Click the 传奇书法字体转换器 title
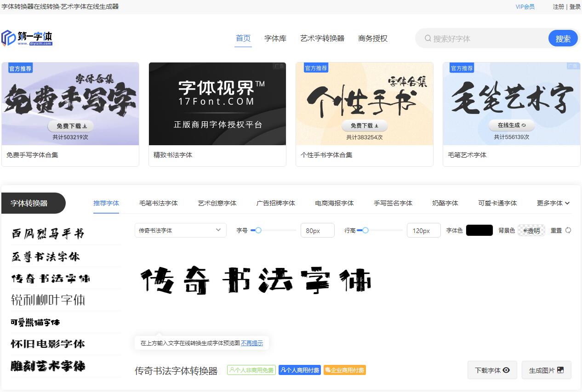Screen dimensions: 582x392 pyautogui.click(x=176, y=370)
